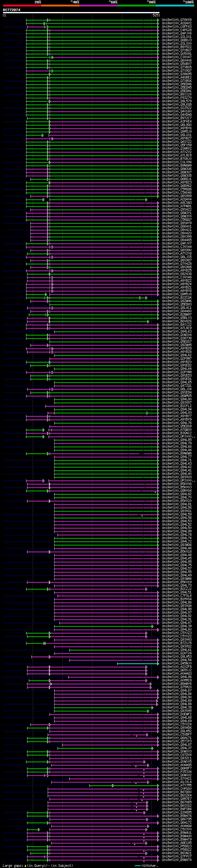
Task: Select hit label UniRef100_A4GRE2
Action: point(176,78)
